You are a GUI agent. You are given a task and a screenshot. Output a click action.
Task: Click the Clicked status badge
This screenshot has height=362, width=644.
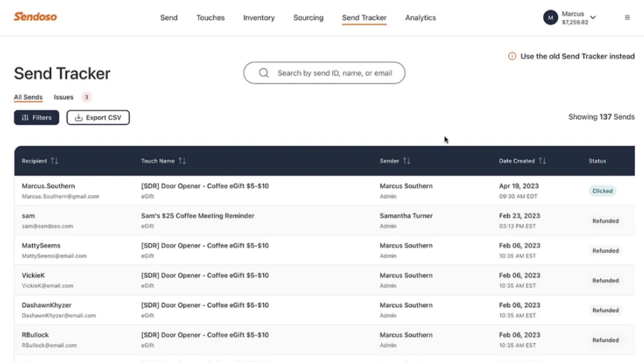[602, 191]
